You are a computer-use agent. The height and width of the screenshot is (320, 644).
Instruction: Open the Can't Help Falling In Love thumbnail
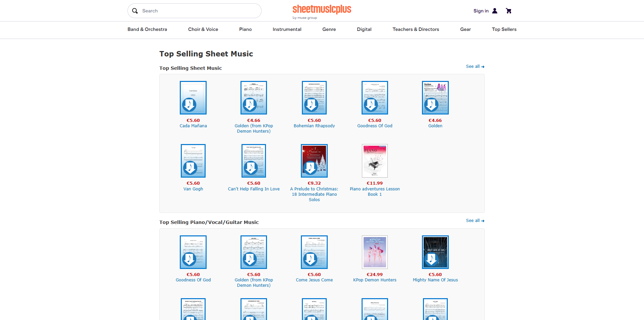point(254,161)
